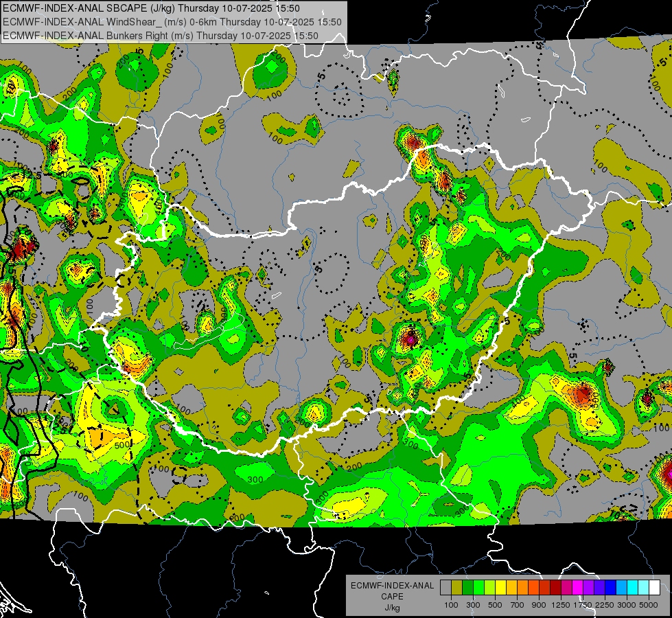Click the pure blue legend swatch
The width and height of the screenshot is (672, 618).
click(x=611, y=588)
